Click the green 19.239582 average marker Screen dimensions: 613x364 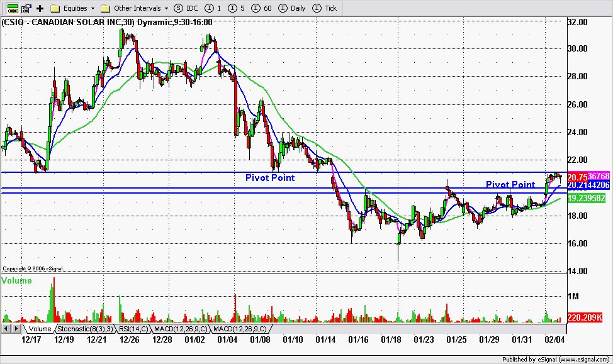coord(587,199)
